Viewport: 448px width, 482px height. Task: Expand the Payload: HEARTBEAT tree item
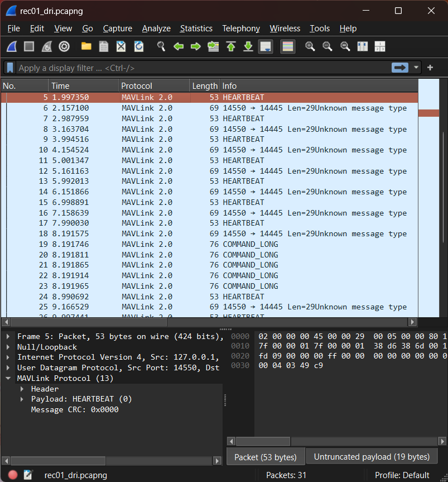click(x=22, y=399)
